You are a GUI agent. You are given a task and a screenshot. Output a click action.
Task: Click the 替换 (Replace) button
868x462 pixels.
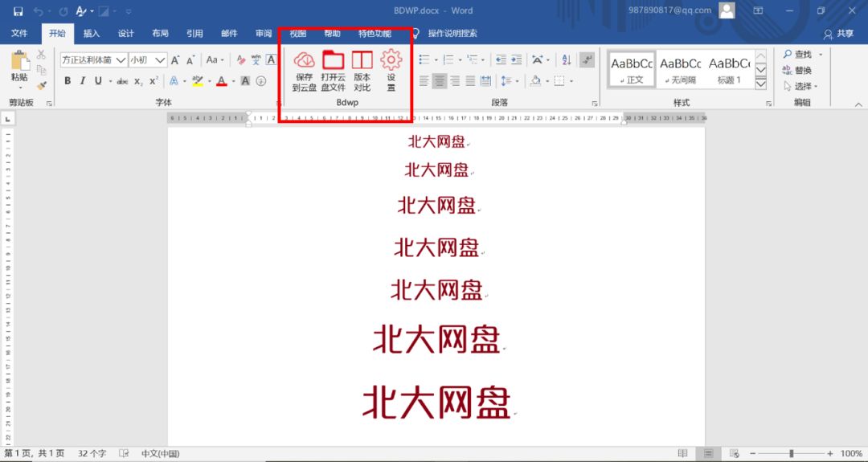[798, 70]
